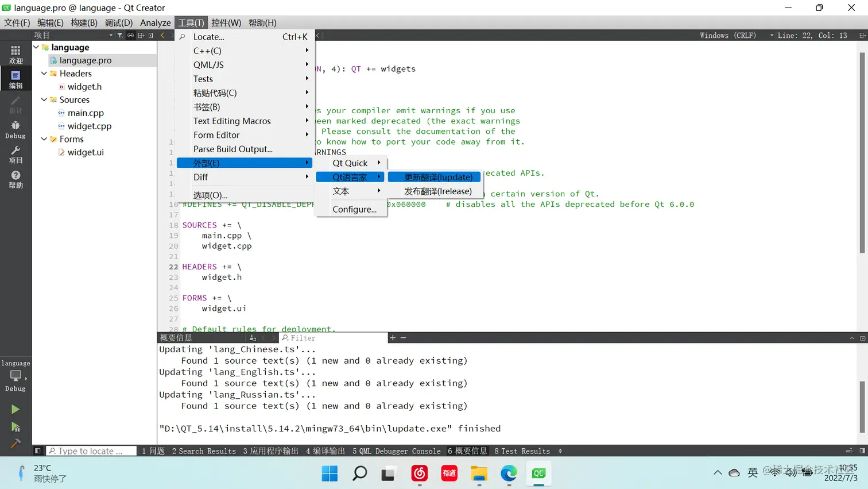Switch to the 编辑 (Edit) mode
Image resolution: width=868 pixels, height=489 pixels.
click(x=15, y=79)
